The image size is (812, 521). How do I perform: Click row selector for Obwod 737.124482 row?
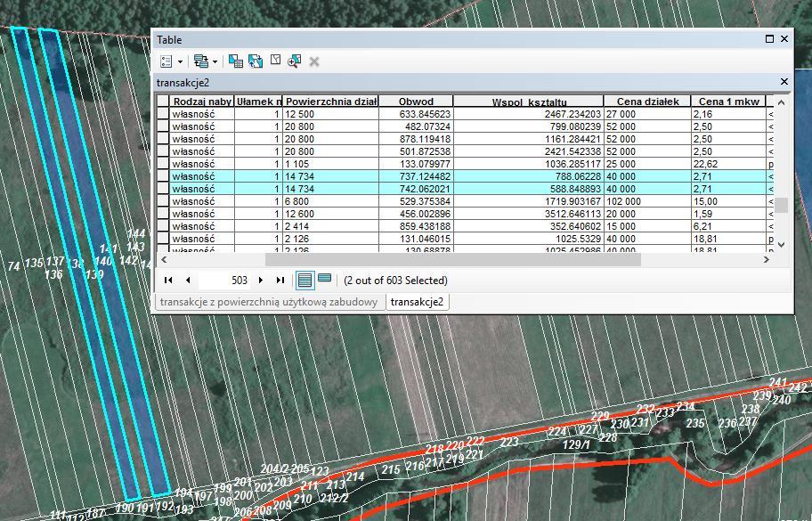(x=163, y=176)
